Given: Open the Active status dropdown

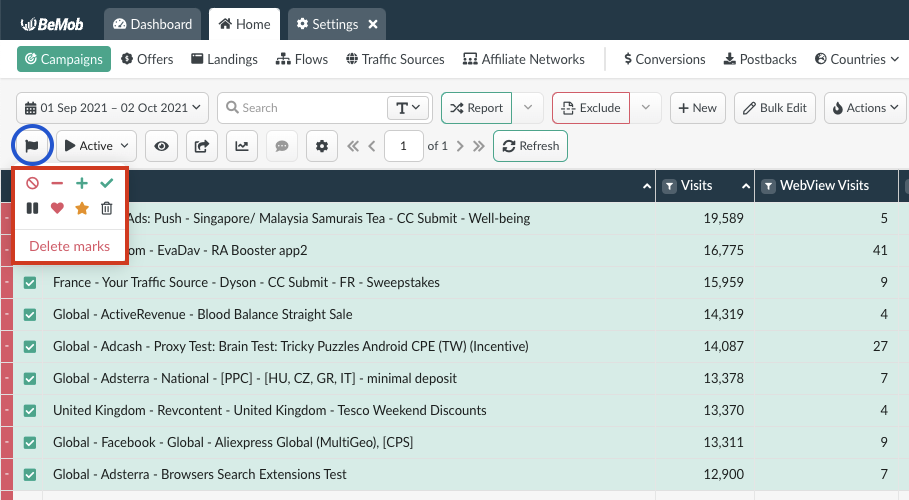Looking at the screenshot, I should 96,146.
